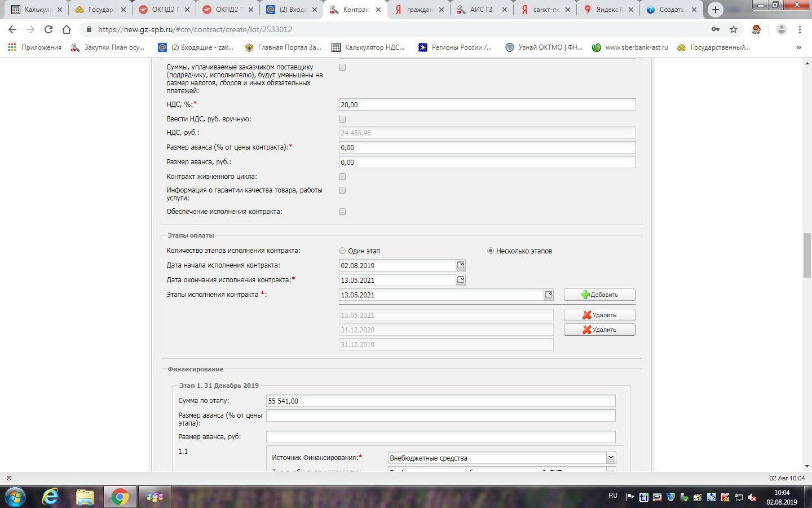The width and height of the screenshot is (812, 508).
Task: Open calendar for contract end date
Action: click(x=461, y=280)
